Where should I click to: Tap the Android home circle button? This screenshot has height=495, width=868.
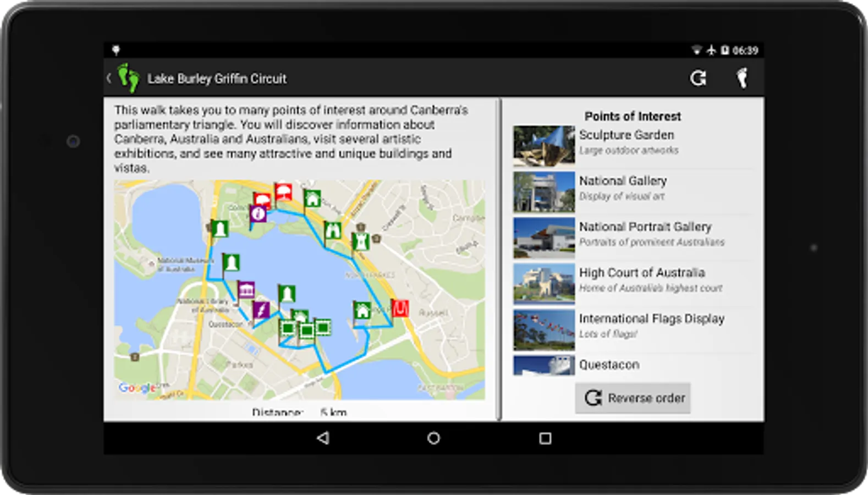point(433,438)
